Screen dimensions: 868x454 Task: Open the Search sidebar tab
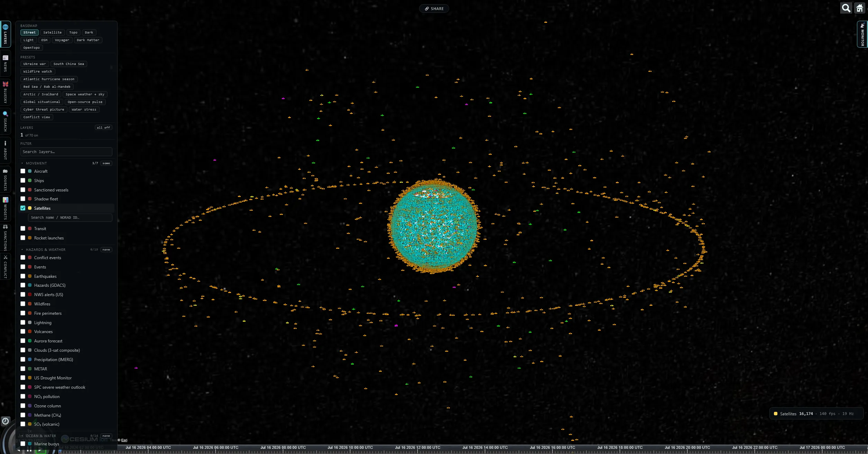point(5,121)
